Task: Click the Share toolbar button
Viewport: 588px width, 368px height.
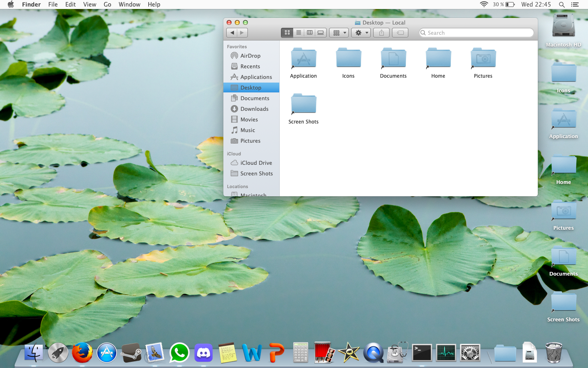Action: tap(381, 33)
